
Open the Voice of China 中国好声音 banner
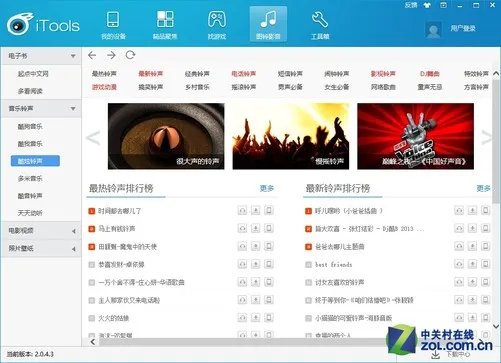point(415,136)
